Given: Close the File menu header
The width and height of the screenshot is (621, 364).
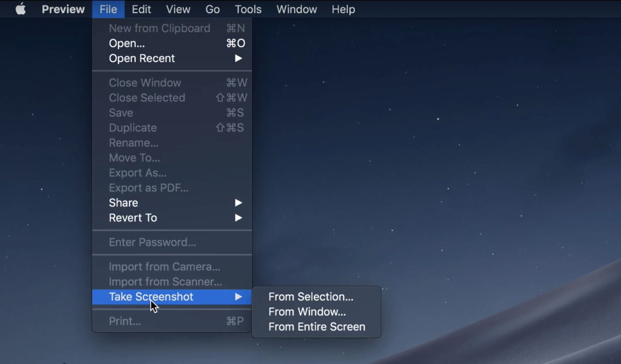Looking at the screenshot, I should click(x=108, y=9).
